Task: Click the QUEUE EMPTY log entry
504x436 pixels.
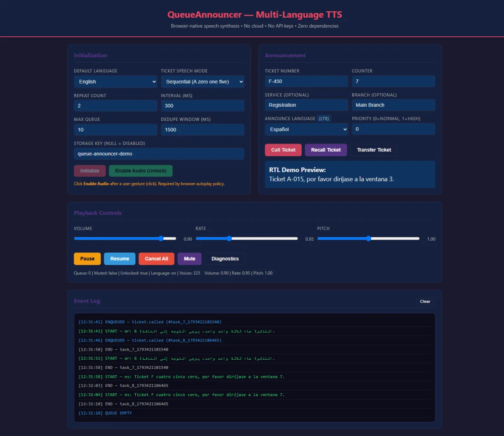Action: (x=254, y=413)
